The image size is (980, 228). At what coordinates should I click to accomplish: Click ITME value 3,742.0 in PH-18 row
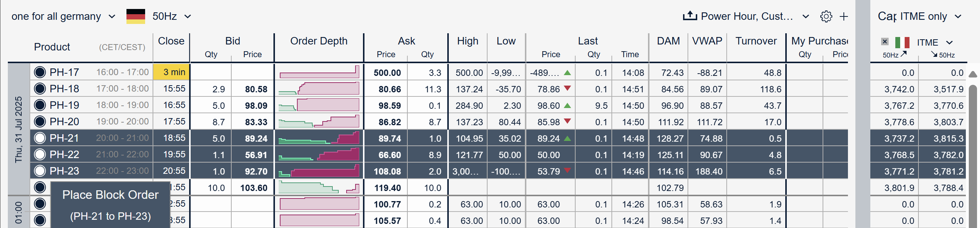(899, 89)
